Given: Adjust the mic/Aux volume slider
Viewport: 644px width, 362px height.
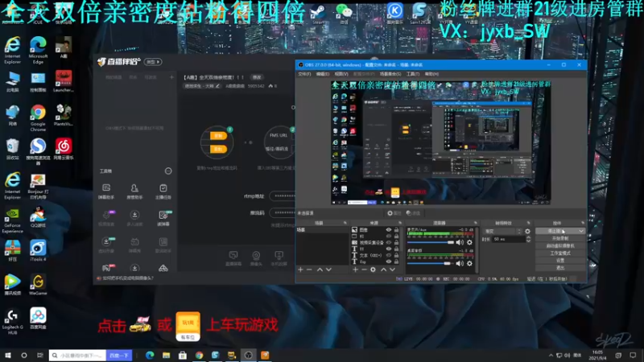Looking at the screenshot, I should pyautogui.click(x=431, y=243).
